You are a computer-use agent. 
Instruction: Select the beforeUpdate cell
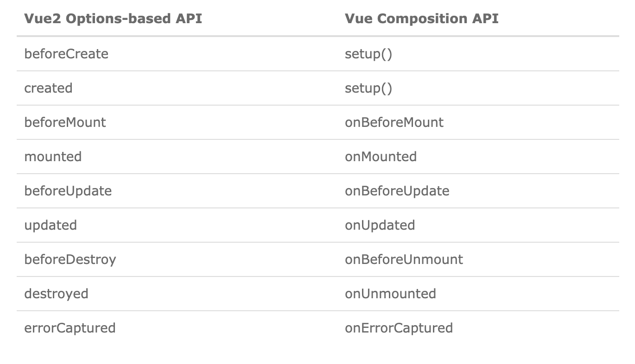[x=68, y=191]
